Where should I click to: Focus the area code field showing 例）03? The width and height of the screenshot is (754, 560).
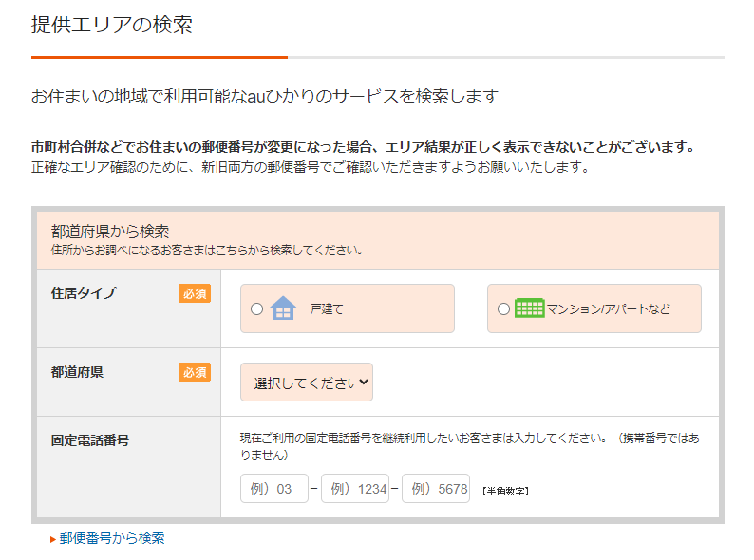(274, 489)
